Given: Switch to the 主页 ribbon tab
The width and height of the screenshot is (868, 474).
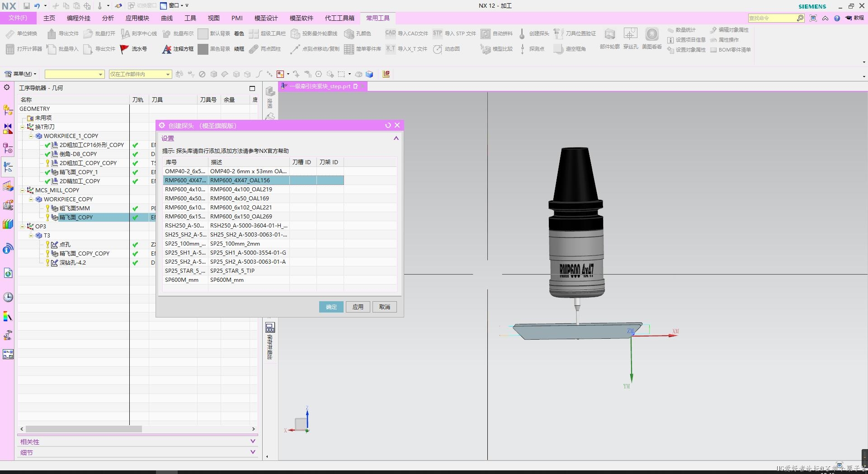Looking at the screenshot, I should (49, 18).
